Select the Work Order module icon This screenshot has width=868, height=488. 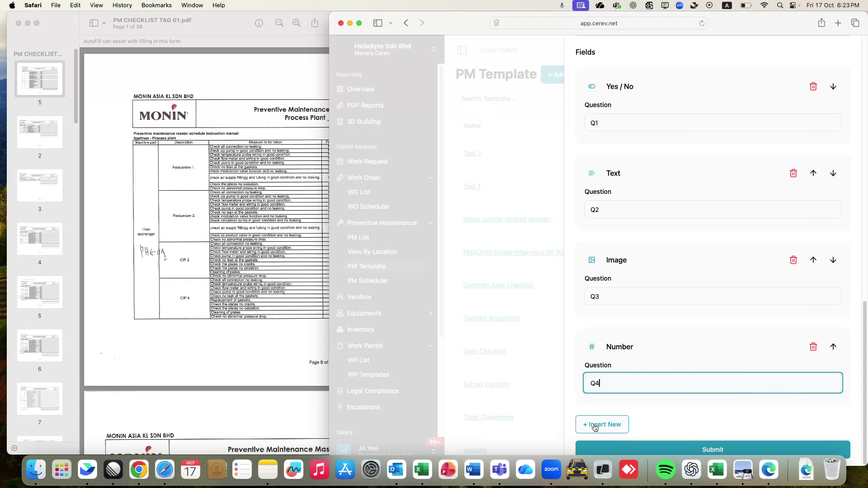tap(340, 177)
